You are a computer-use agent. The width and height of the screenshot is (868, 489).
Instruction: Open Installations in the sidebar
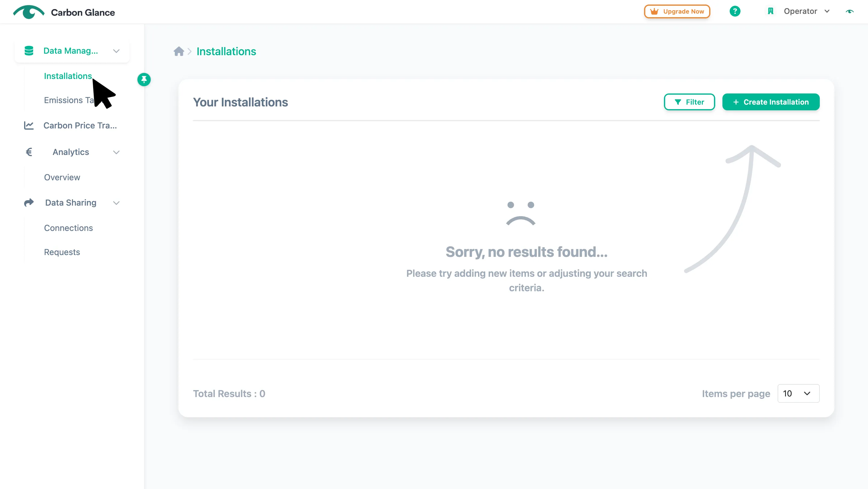(68, 76)
